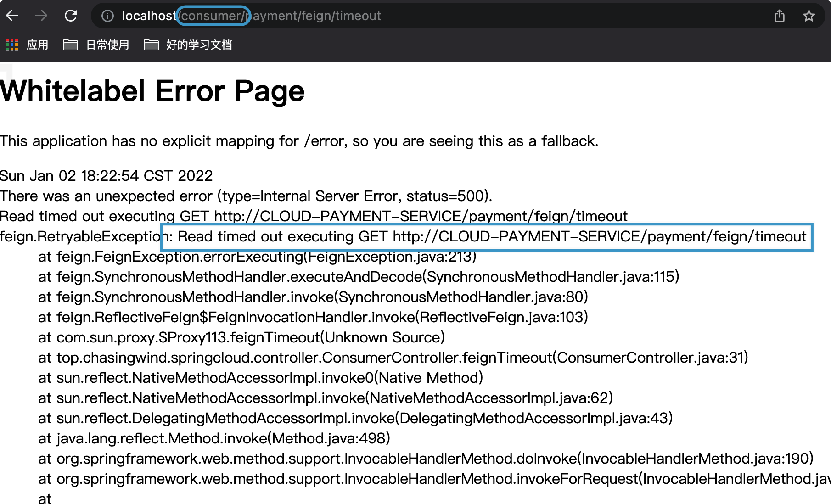Share this page via the share icon
The width and height of the screenshot is (831, 504).
click(780, 16)
